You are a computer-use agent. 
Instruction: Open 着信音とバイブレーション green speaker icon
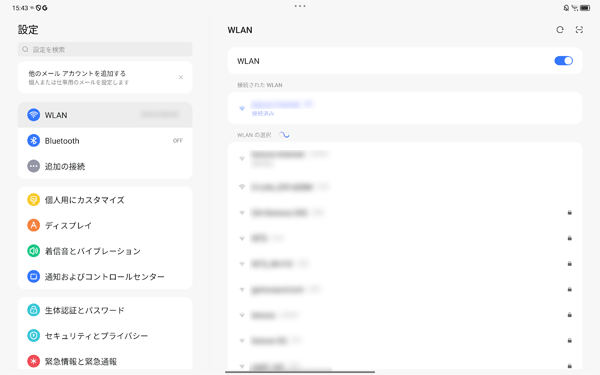click(x=33, y=251)
